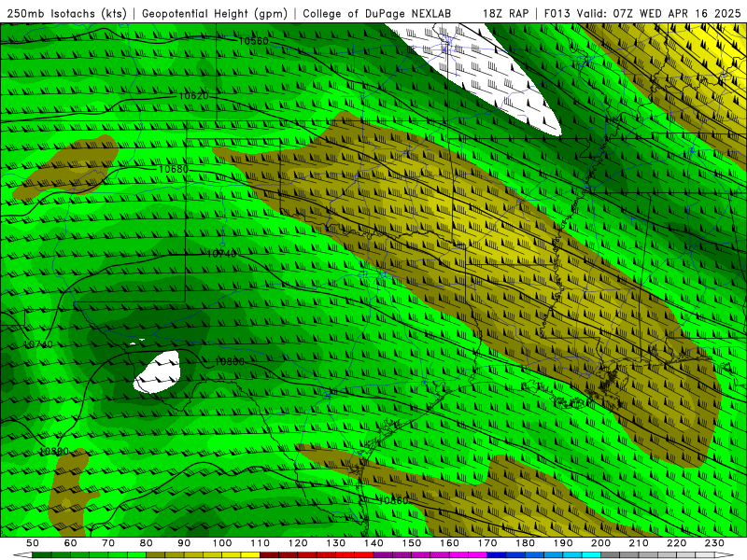This screenshot has width=747, height=560.
Task: Click the '250mb Isotachs (kts)' title text
Action: (66, 13)
